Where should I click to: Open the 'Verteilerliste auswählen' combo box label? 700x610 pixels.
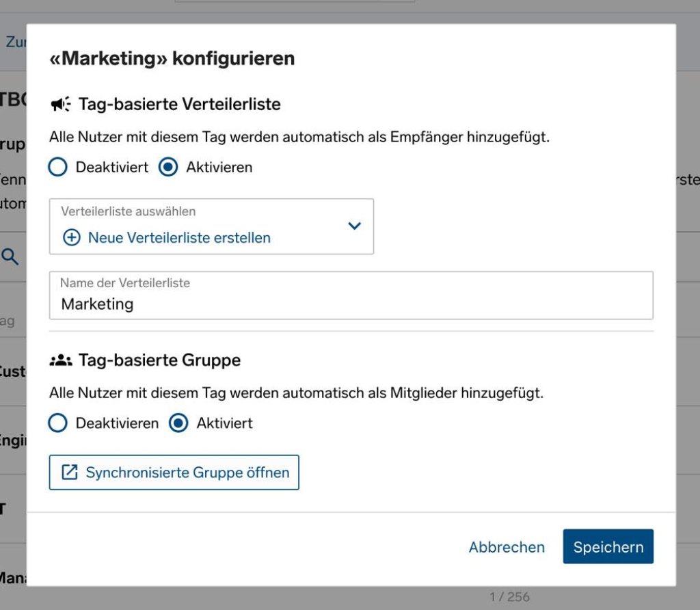pyautogui.click(x=129, y=212)
